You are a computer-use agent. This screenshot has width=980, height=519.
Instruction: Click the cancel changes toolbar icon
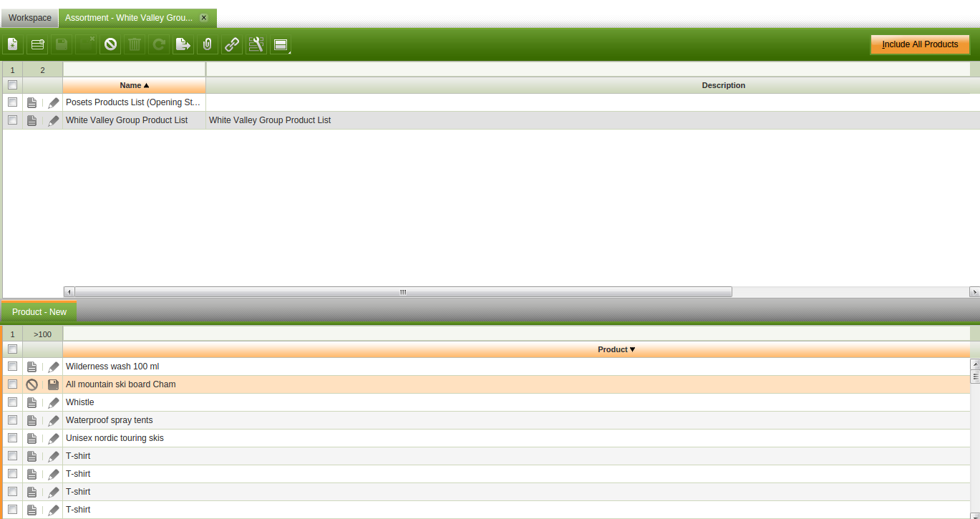tap(110, 44)
